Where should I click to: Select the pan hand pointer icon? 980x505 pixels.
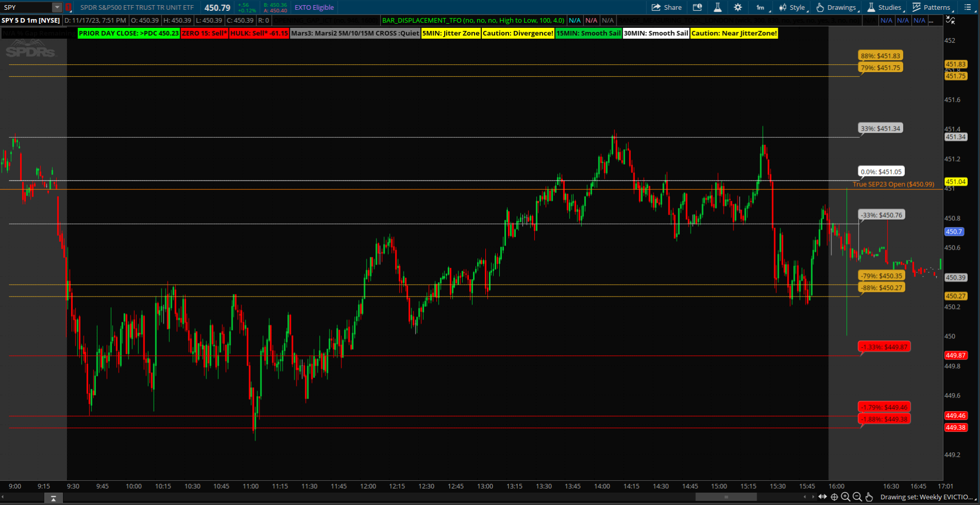[x=869, y=497]
